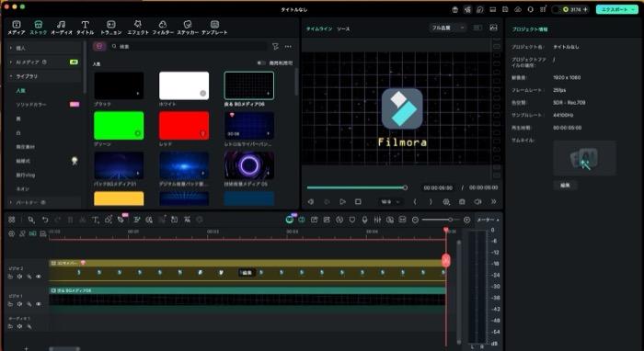The image size is (644, 351).
Task: Open the 16:9 aspect ratio dropdown
Action: [390, 202]
